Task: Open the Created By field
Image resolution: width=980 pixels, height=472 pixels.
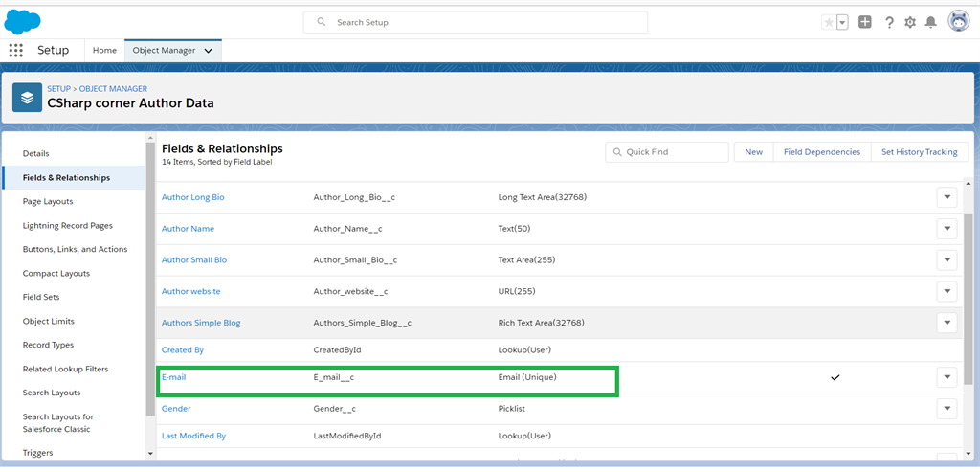Action: click(183, 350)
